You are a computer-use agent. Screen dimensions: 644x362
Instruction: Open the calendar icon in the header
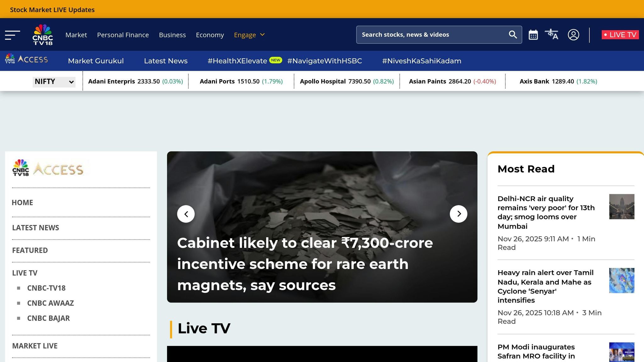pyautogui.click(x=533, y=35)
